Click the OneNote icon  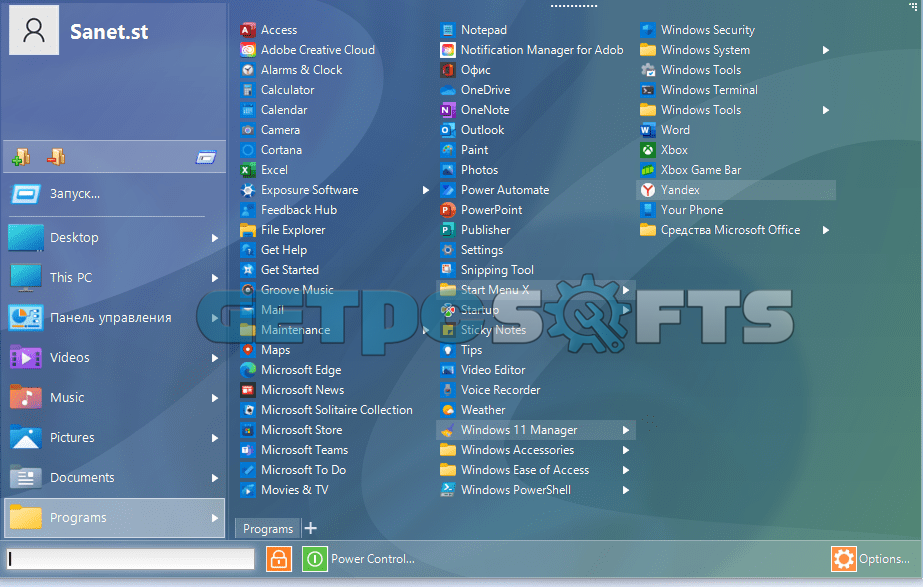tap(448, 110)
